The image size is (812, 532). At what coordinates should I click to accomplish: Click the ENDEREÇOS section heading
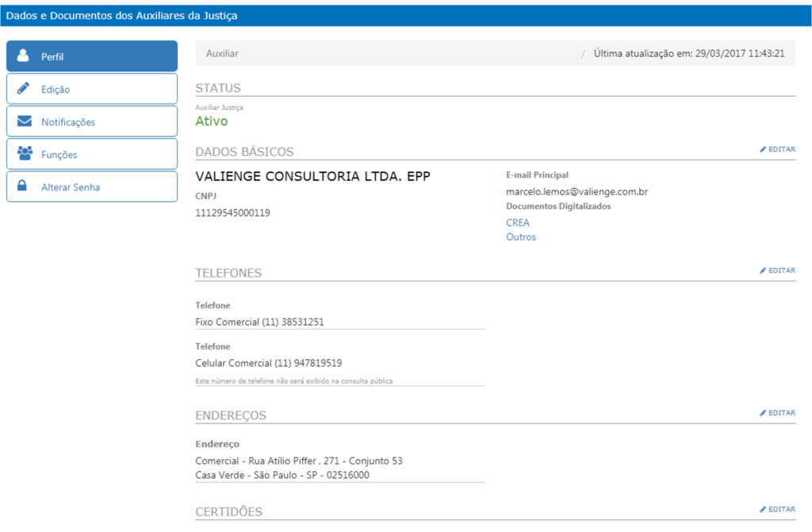(231, 415)
